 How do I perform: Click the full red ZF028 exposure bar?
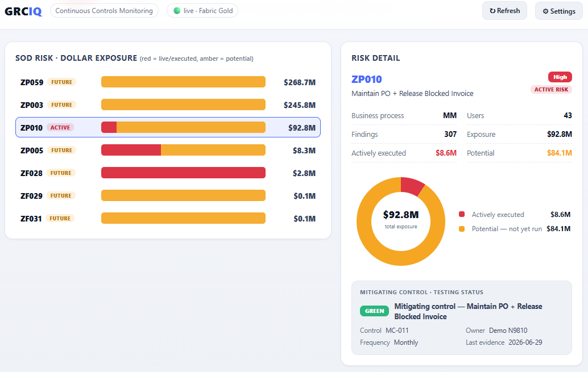click(x=183, y=173)
